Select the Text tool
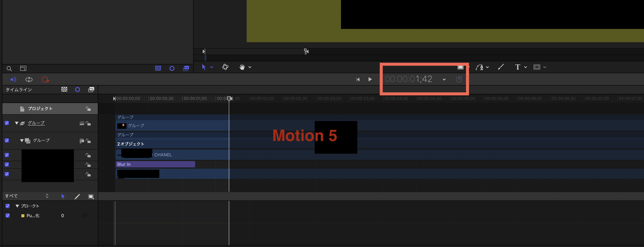Screen dimensions: 644x247 click(x=518, y=67)
